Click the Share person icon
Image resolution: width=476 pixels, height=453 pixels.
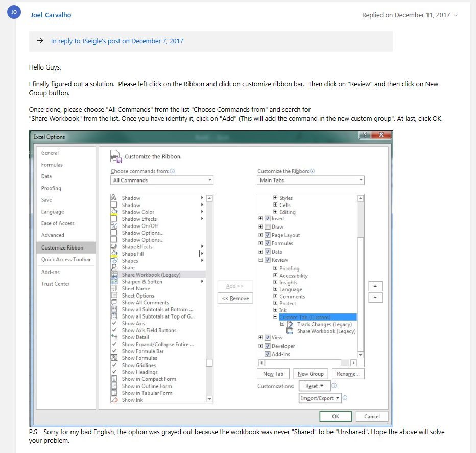pyautogui.click(x=114, y=267)
